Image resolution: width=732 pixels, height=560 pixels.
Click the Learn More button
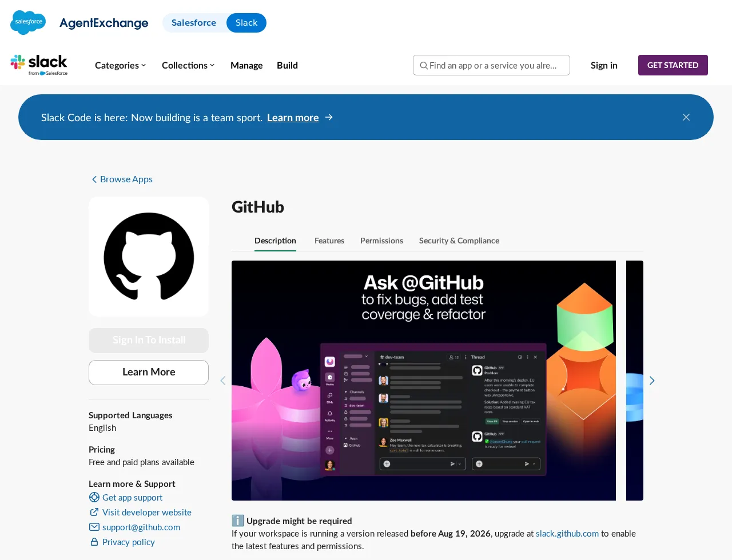point(149,372)
